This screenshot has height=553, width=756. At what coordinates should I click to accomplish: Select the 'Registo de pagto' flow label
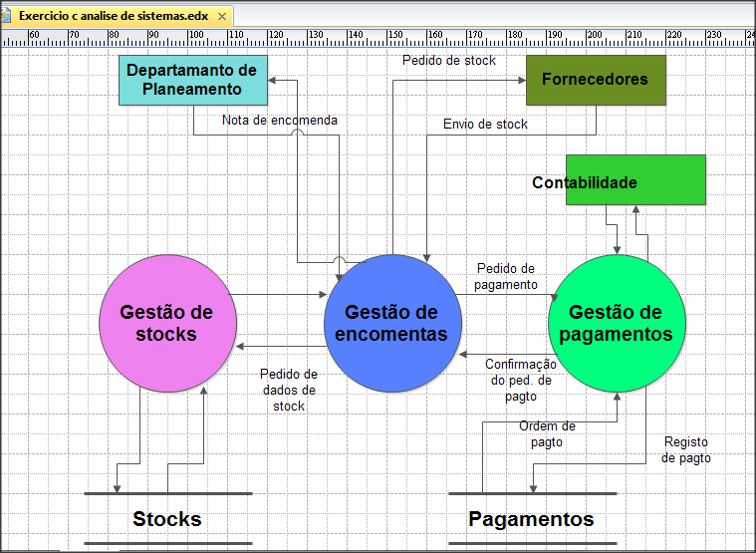pos(687,449)
